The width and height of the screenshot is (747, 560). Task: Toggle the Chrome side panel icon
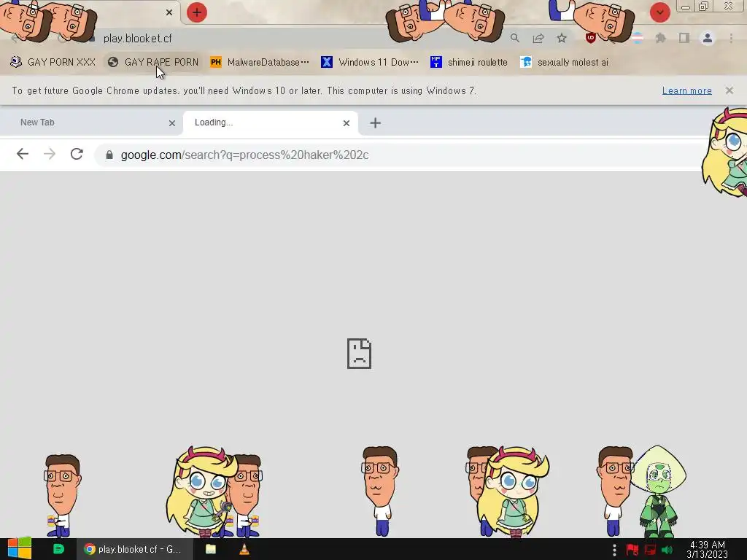pyautogui.click(x=684, y=38)
